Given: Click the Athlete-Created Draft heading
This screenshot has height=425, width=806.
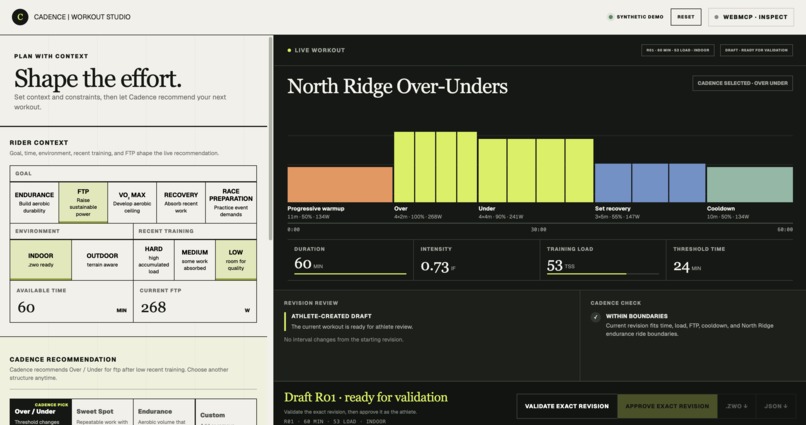Looking at the screenshot, I should [x=331, y=316].
